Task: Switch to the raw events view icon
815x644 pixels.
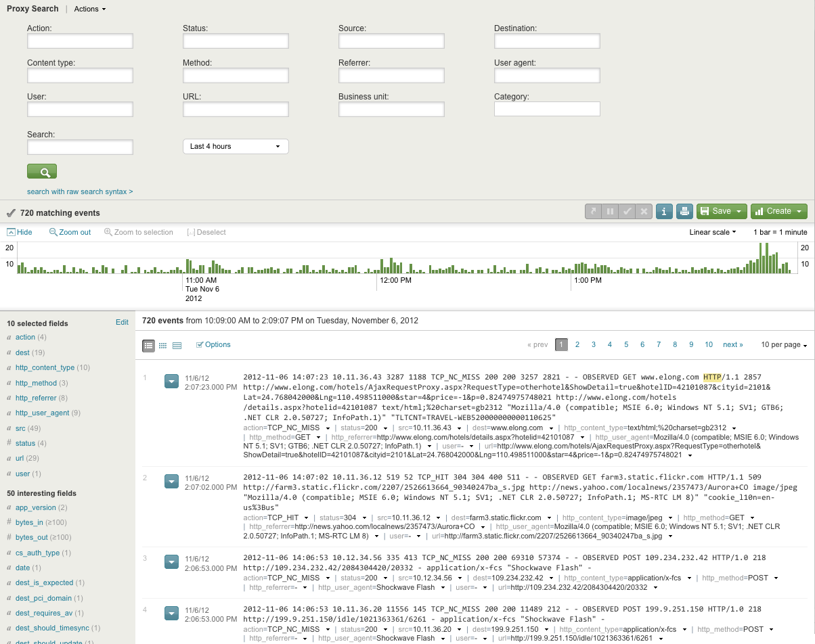Action: pos(162,345)
